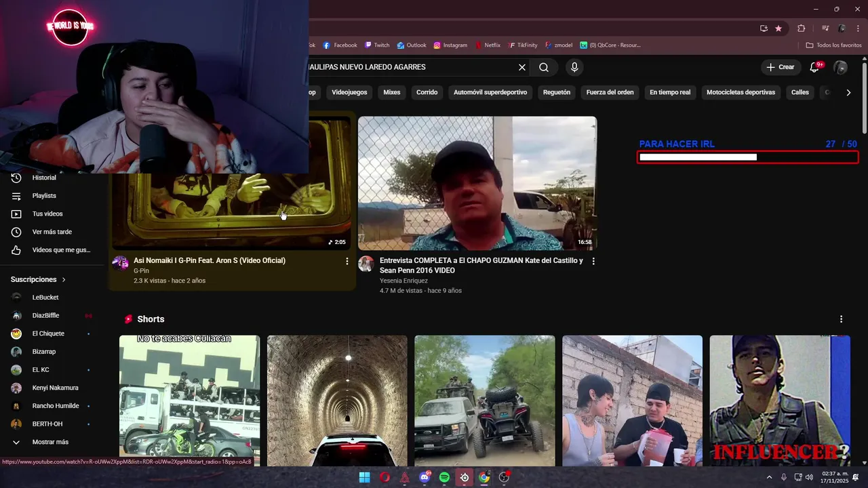Select the Videojuegos filter chip
The image size is (868, 488).
(349, 92)
